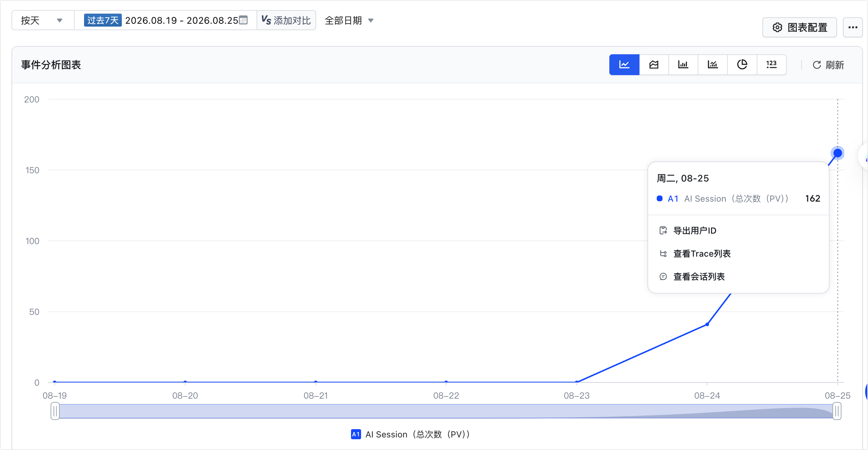Open the calendar icon date picker
The height and width of the screenshot is (450, 868).
(x=244, y=20)
